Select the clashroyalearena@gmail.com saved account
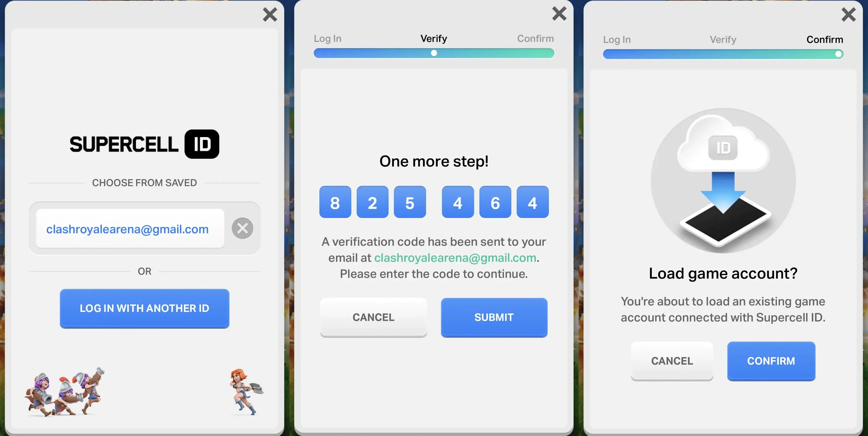This screenshot has width=868, height=436. tap(127, 228)
